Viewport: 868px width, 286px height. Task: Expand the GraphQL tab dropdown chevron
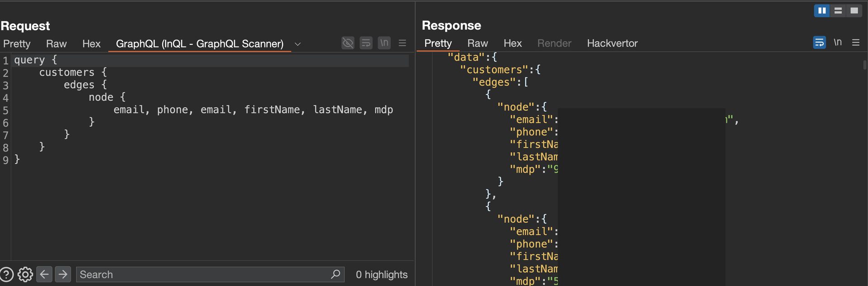click(x=297, y=44)
